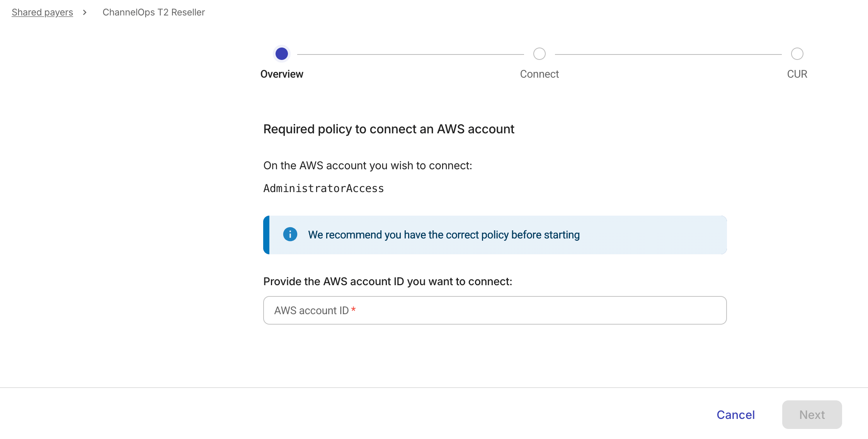Select the CUR step circle
868x439 pixels.
pyautogui.click(x=797, y=54)
